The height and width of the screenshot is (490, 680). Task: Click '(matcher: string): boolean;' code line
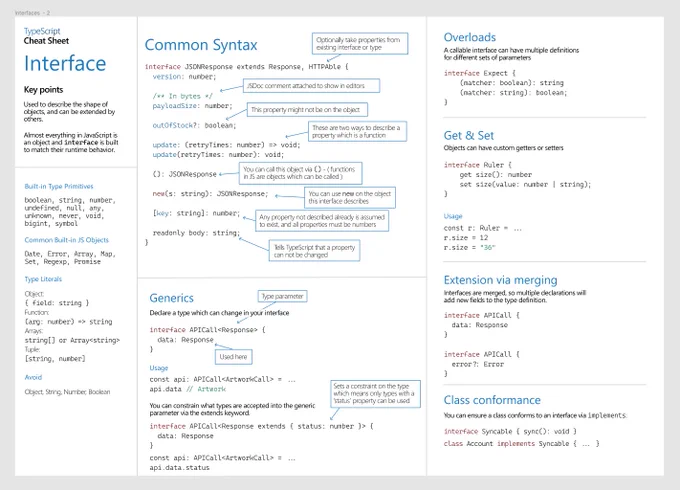click(x=513, y=93)
